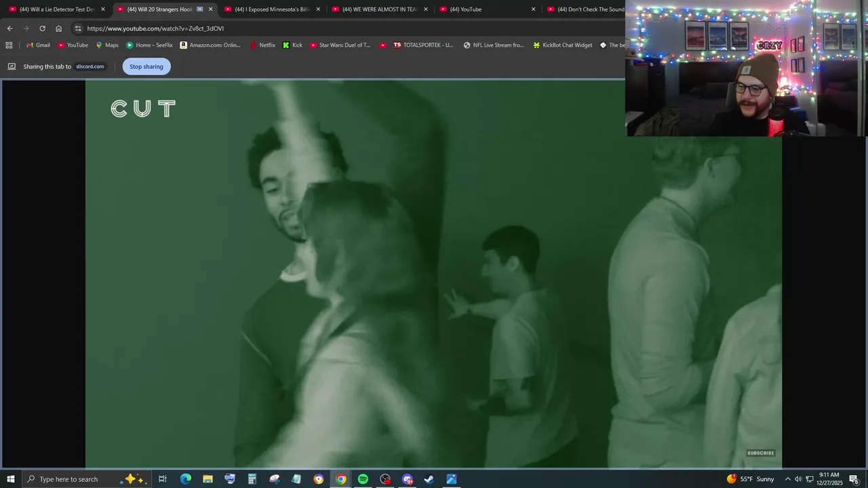The image size is (868, 488).
Task: Open the volume control in system tray
Action: click(798, 479)
